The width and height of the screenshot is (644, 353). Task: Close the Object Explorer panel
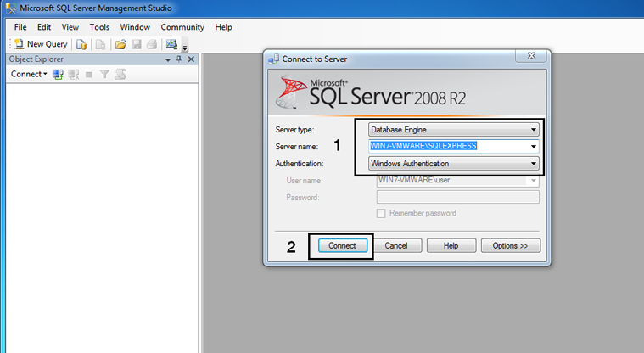191,59
